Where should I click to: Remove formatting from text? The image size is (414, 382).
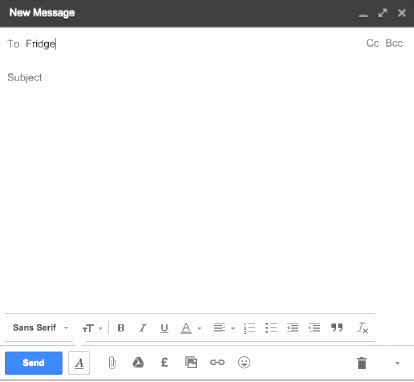[362, 328]
